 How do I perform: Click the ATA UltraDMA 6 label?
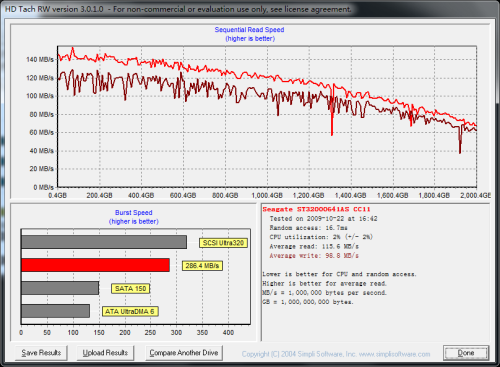click(130, 311)
